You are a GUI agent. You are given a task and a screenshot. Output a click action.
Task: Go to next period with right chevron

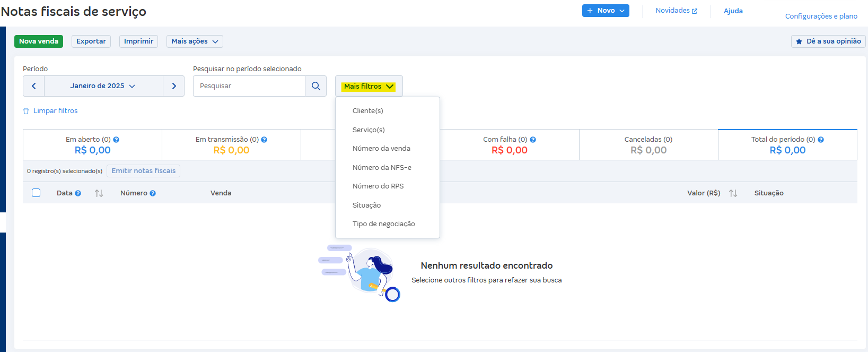pos(174,86)
